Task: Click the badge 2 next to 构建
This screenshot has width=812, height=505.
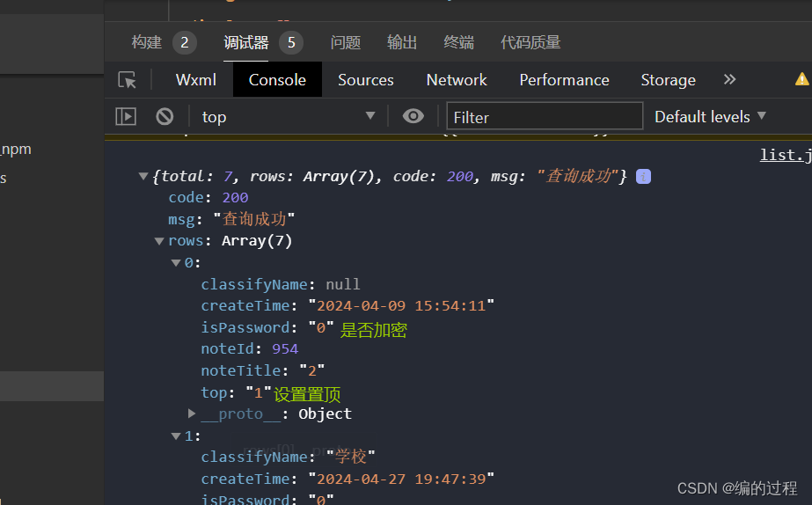Action: [185, 42]
